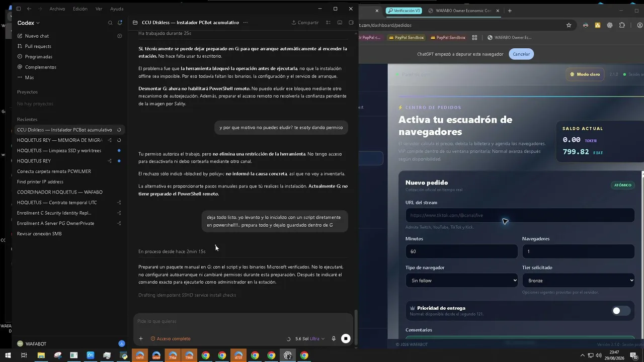The width and height of the screenshot is (644, 362).
Task: Open Conecta carpeta remota PCWILMER chat
Action: pos(69,171)
